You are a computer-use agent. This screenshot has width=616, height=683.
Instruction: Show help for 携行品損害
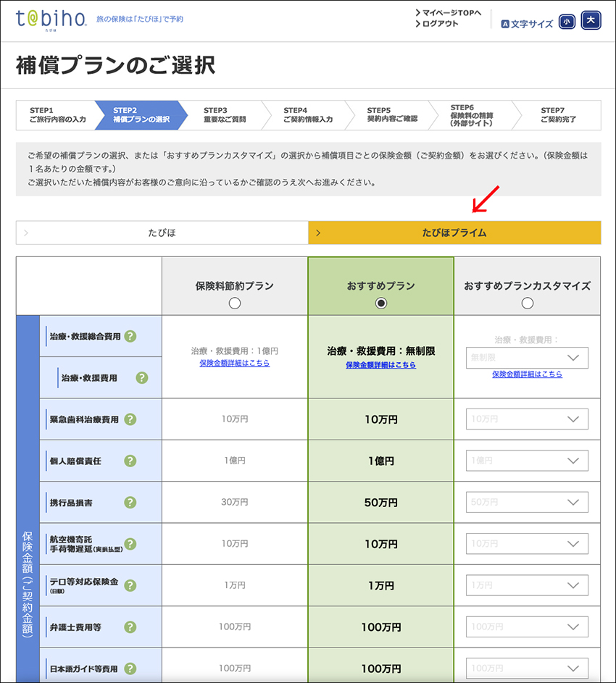point(130,503)
